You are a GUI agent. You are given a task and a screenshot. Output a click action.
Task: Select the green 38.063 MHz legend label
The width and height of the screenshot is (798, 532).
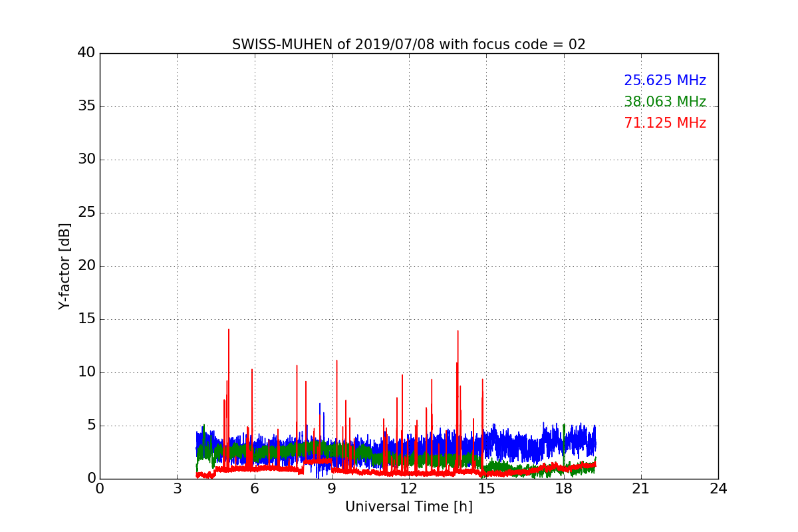click(x=665, y=102)
